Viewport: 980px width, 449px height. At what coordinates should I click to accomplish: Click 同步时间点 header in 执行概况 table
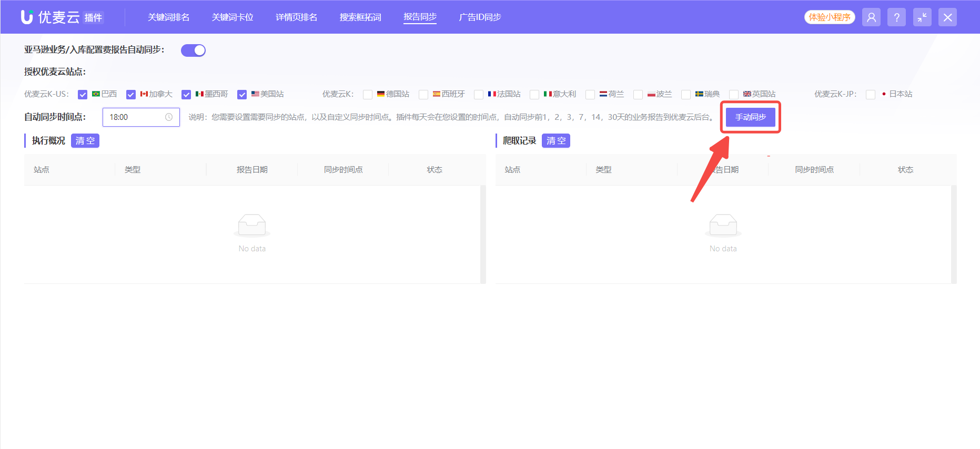pos(343,170)
